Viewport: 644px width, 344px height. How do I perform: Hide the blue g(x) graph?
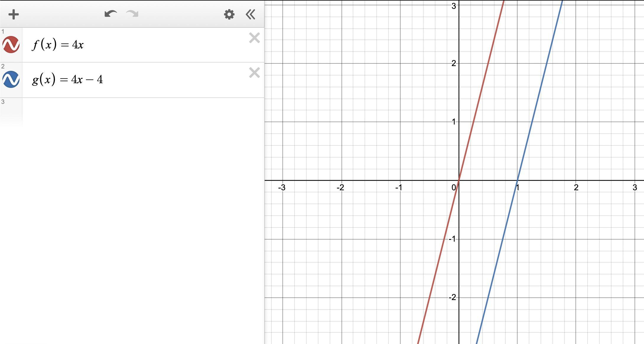coord(11,79)
